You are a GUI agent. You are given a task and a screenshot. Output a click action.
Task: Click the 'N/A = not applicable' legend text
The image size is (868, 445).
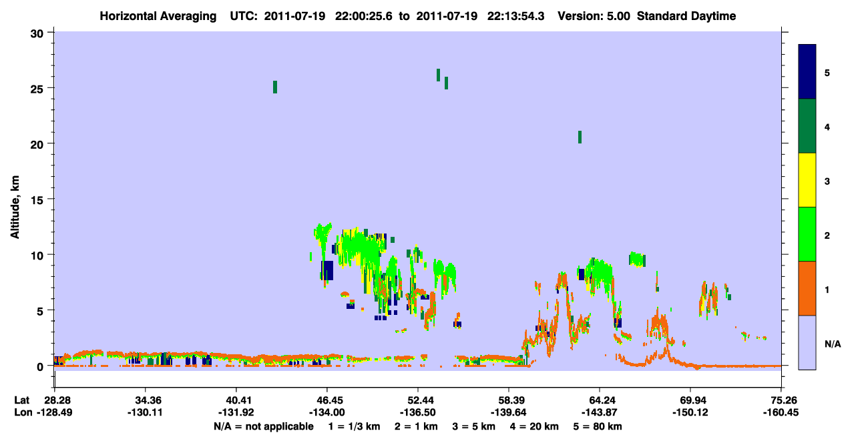coord(263,426)
